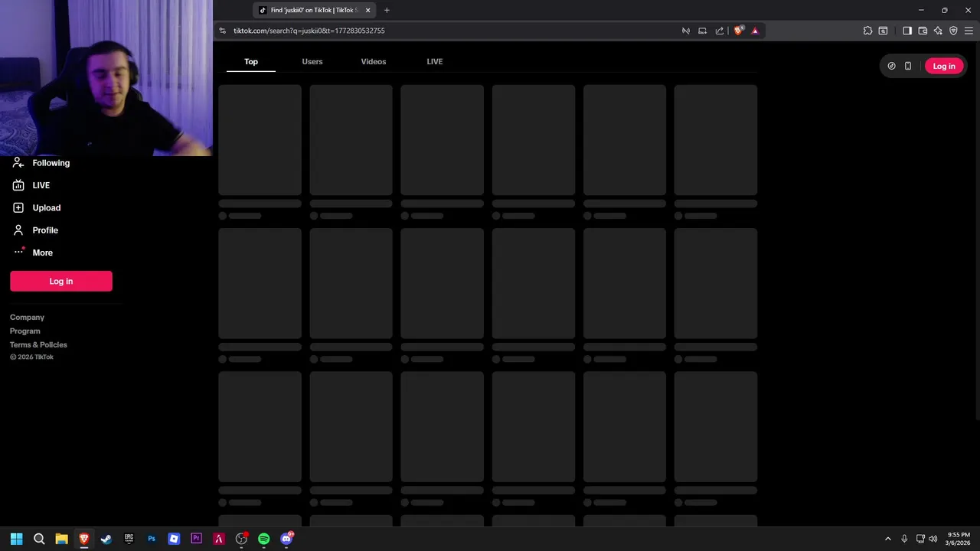
Task: Select the Top search tab
Action: [251, 61]
